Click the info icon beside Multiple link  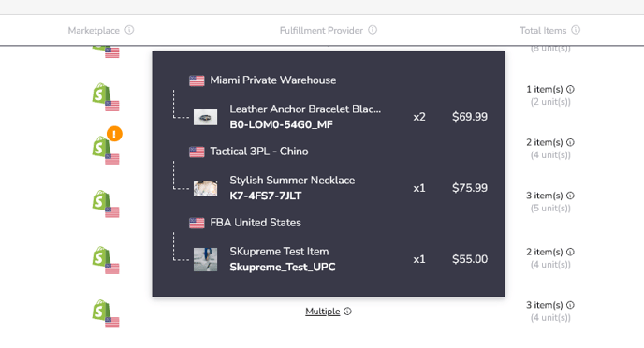coord(347,312)
